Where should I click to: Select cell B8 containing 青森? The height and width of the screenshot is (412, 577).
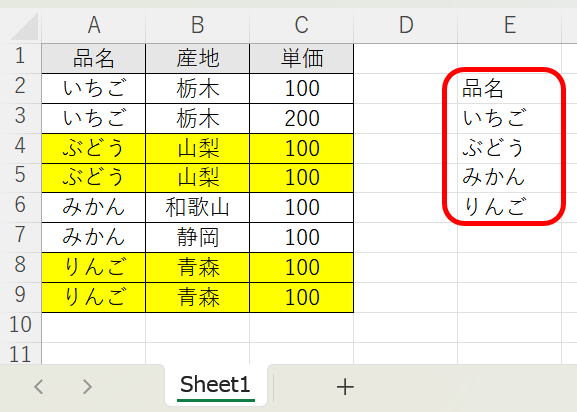point(198,267)
